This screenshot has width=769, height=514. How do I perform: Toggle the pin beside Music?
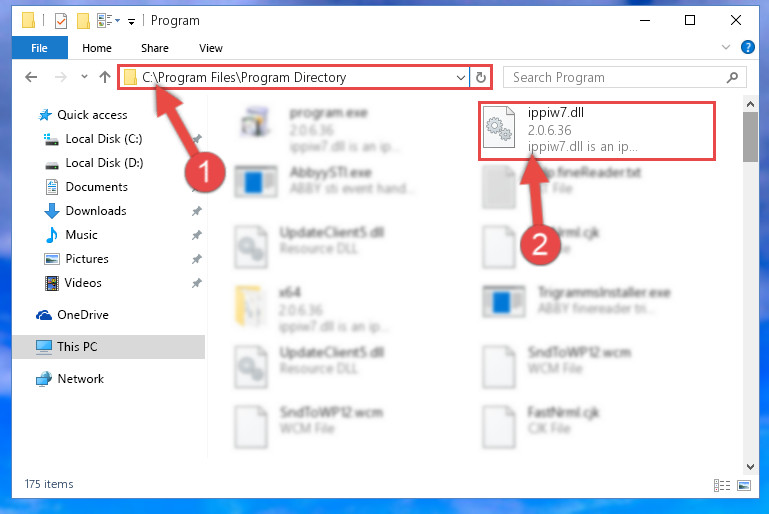(197, 235)
